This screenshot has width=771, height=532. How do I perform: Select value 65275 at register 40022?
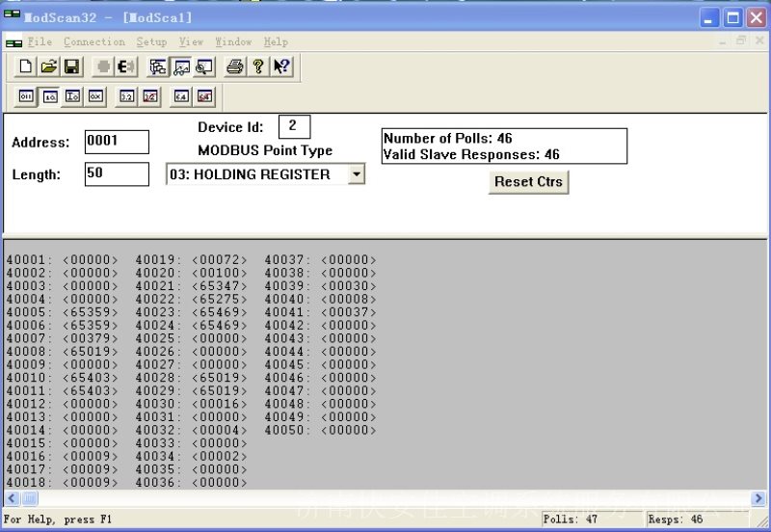click(x=220, y=299)
